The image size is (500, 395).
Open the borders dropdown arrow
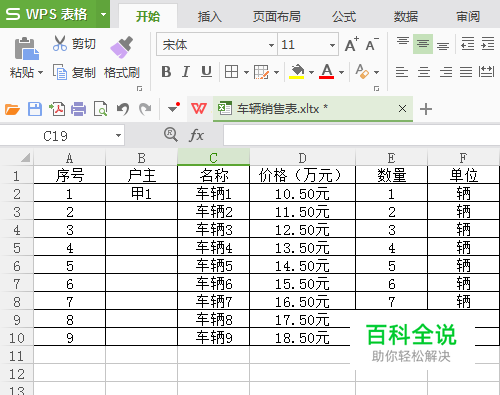pos(246,72)
